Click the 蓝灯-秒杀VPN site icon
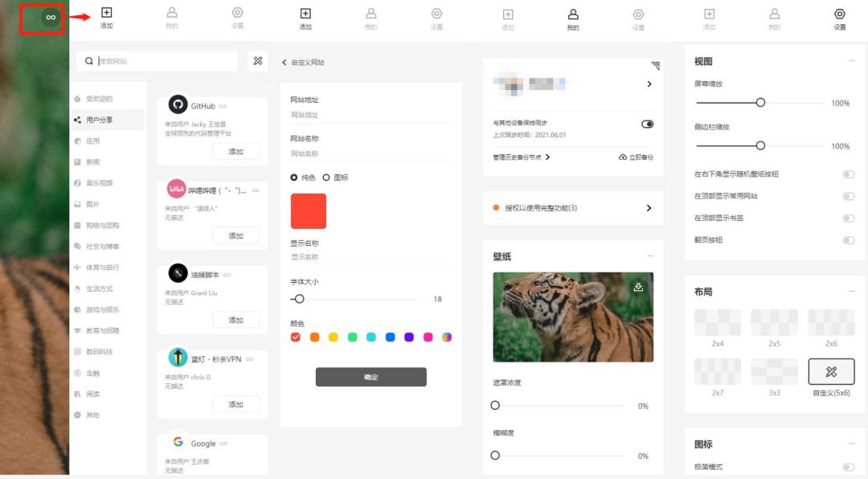 [x=178, y=357]
